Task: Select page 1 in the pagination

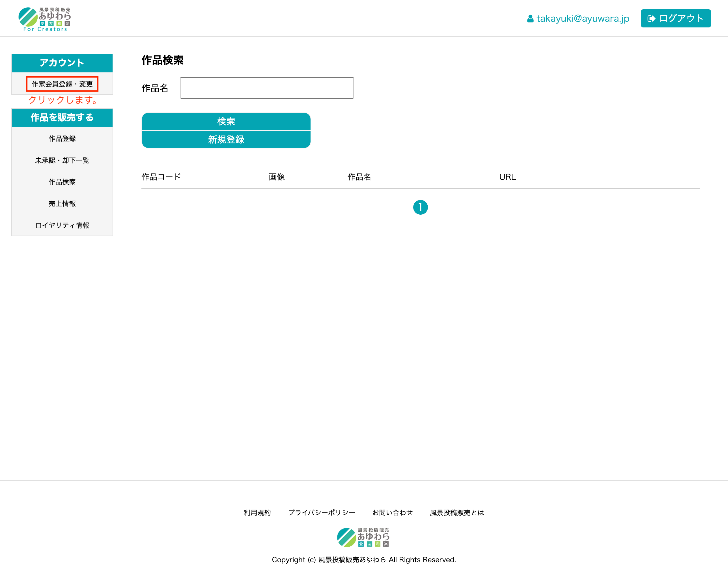Action: click(420, 207)
